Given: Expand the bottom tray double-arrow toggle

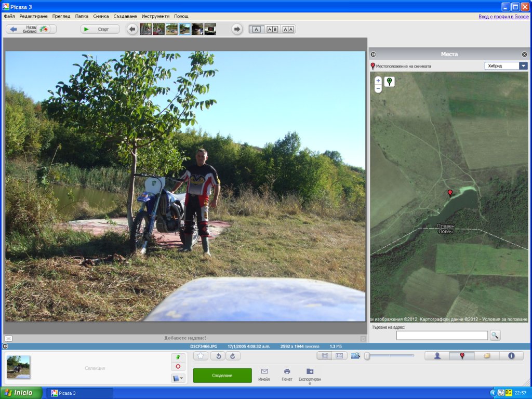Looking at the screenshot, I should [x=5, y=347].
